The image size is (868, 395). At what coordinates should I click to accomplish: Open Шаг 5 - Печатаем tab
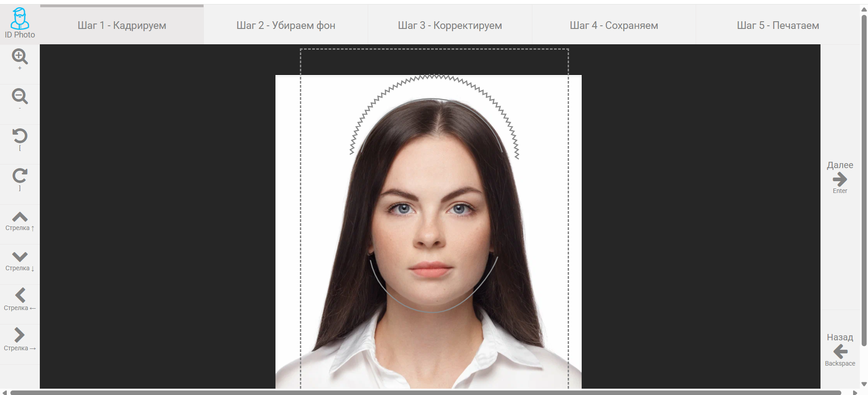tap(778, 25)
